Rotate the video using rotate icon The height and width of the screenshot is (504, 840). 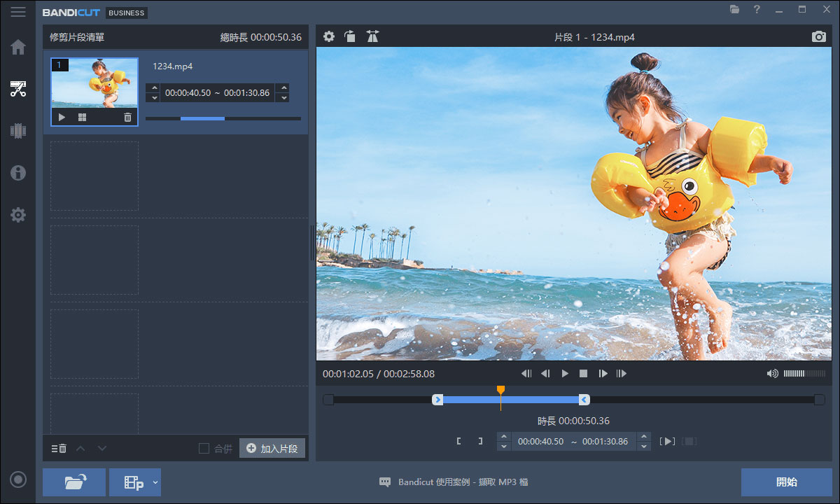pyautogui.click(x=350, y=36)
